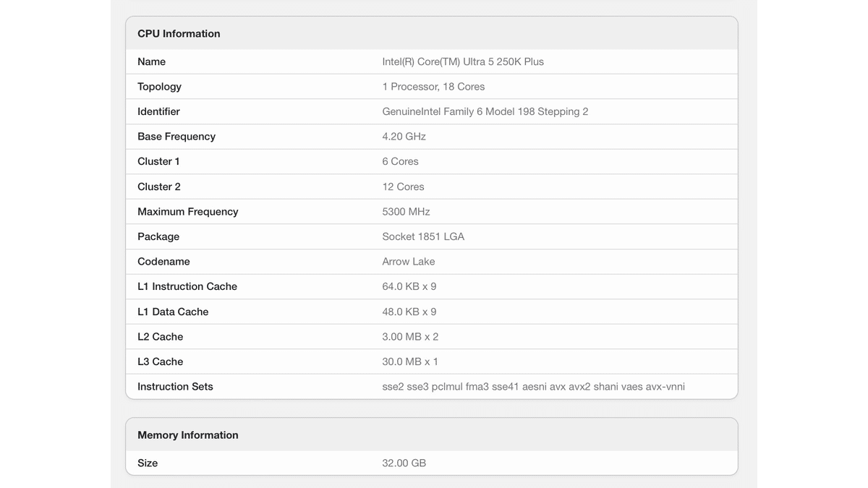Select the 30.0 MB x 1 L3 value

coord(410,362)
